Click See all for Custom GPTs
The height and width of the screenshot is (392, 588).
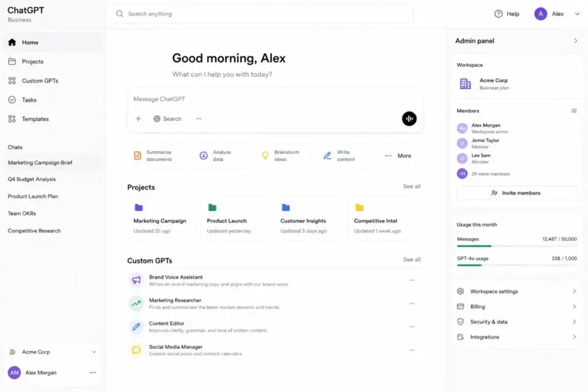(x=412, y=259)
